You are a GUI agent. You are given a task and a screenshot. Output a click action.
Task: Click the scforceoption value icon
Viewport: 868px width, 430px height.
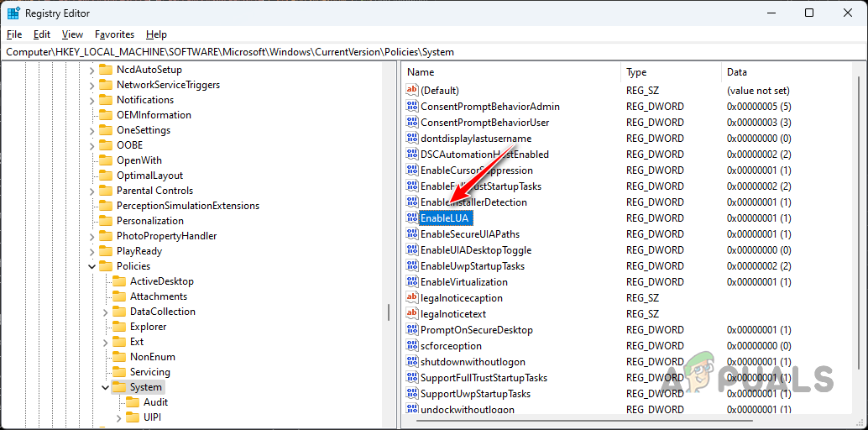click(x=412, y=346)
